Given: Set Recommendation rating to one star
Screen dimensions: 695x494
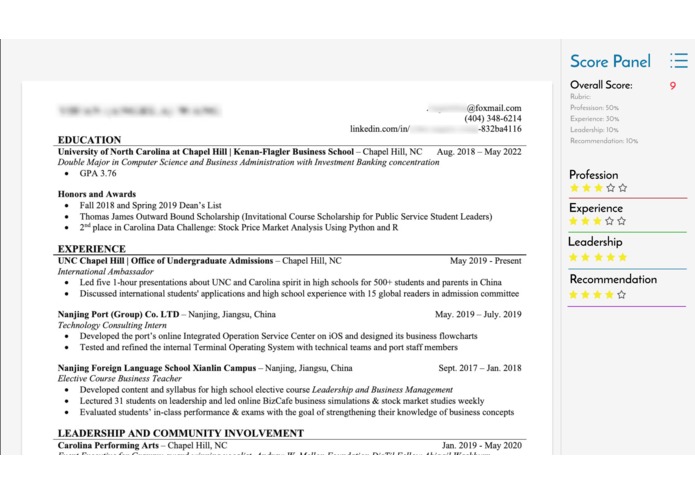Looking at the screenshot, I should [x=574, y=295].
